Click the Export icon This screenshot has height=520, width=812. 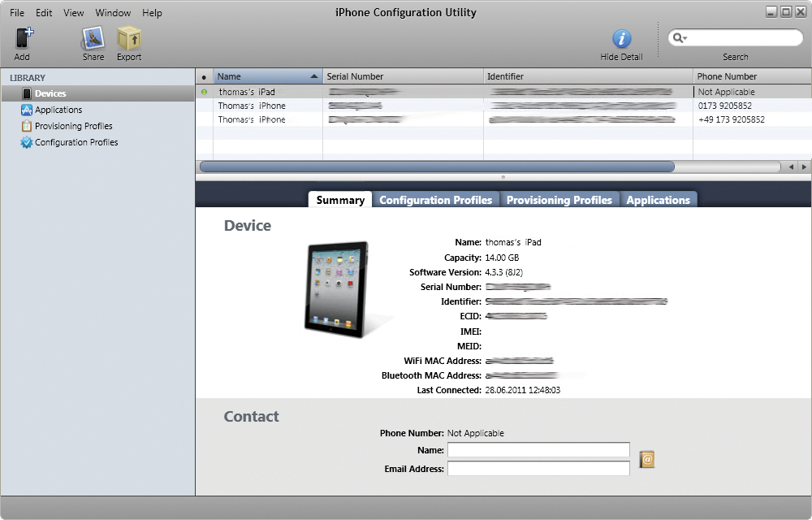click(130, 37)
